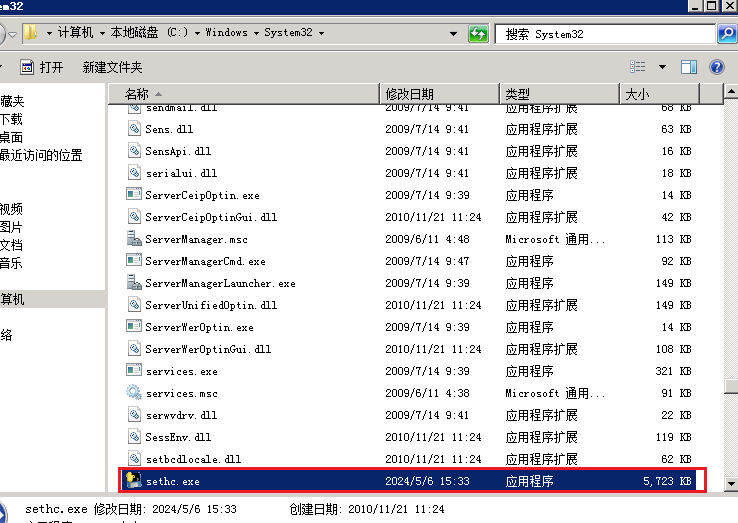Click the search System32 input box

pos(605,34)
